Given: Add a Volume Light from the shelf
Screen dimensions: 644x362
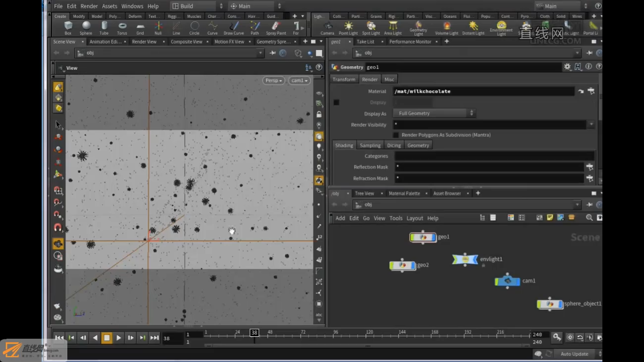Looking at the screenshot, I should pos(446,28).
